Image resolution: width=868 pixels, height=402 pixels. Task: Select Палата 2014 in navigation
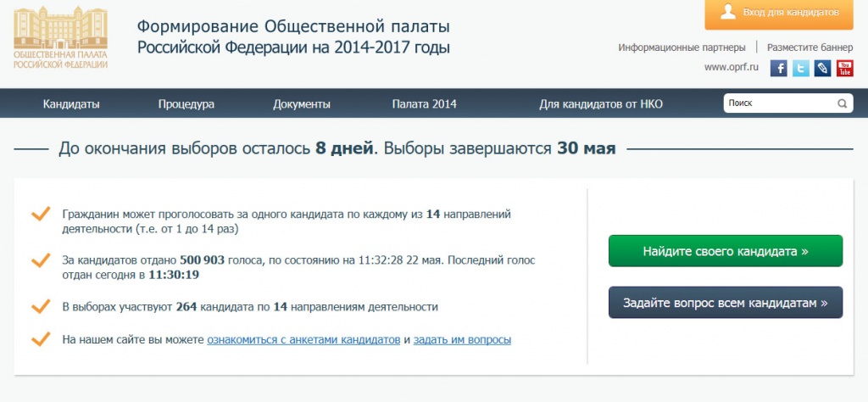pyautogui.click(x=425, y=103)
